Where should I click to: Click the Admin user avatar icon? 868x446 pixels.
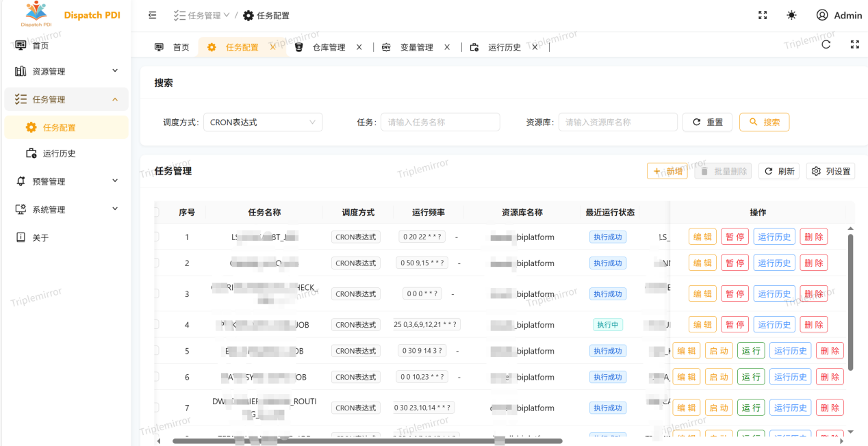[822, 15]
